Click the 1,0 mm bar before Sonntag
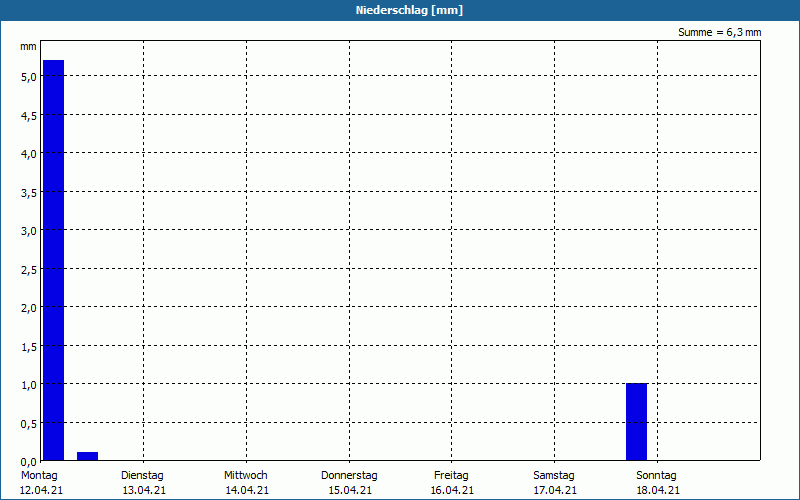 pos(636,422)
